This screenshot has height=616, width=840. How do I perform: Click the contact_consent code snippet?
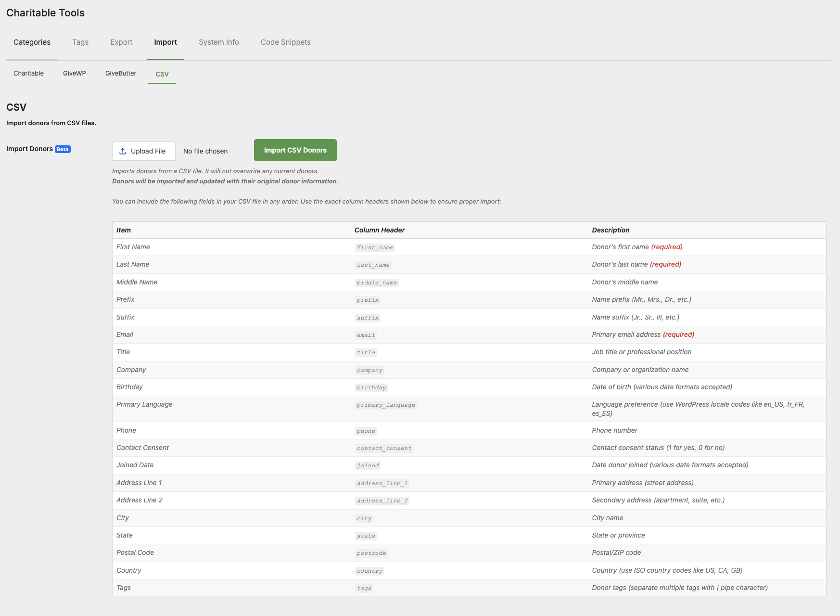coord(384,449)
